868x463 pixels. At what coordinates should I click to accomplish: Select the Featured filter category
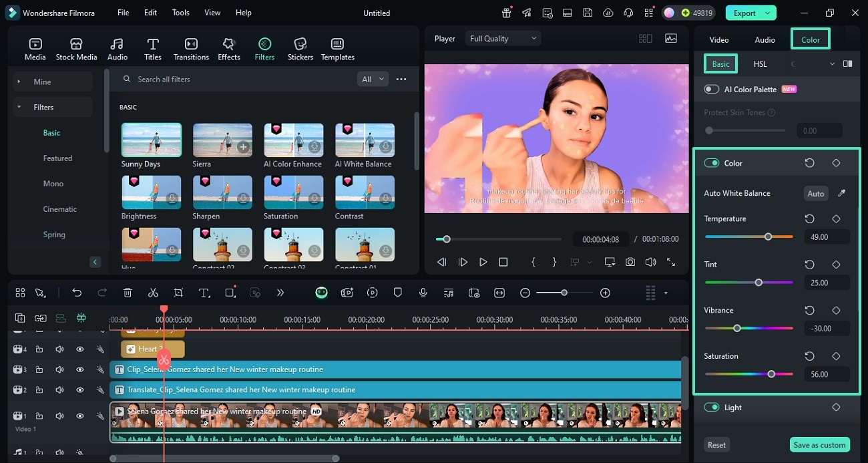click(x=58, y=158)
